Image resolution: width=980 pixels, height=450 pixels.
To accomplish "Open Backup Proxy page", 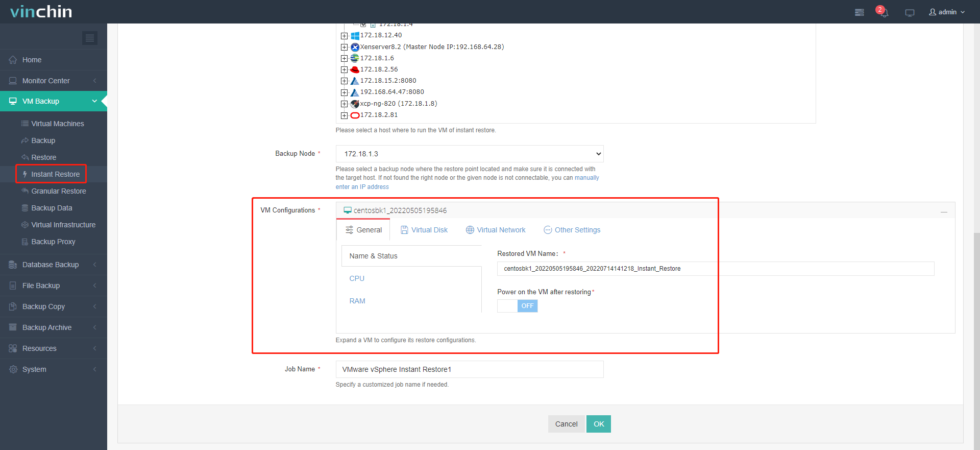I will 53,242.
